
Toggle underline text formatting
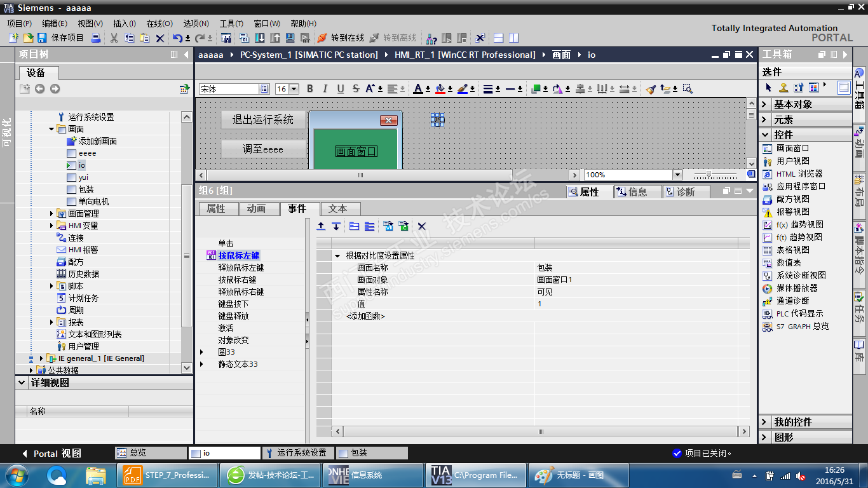[341, 89]
